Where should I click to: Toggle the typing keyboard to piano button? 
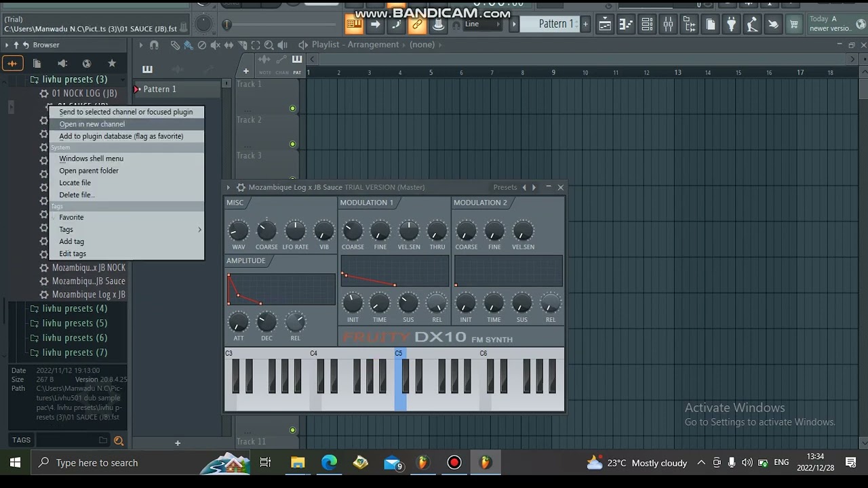353,25
